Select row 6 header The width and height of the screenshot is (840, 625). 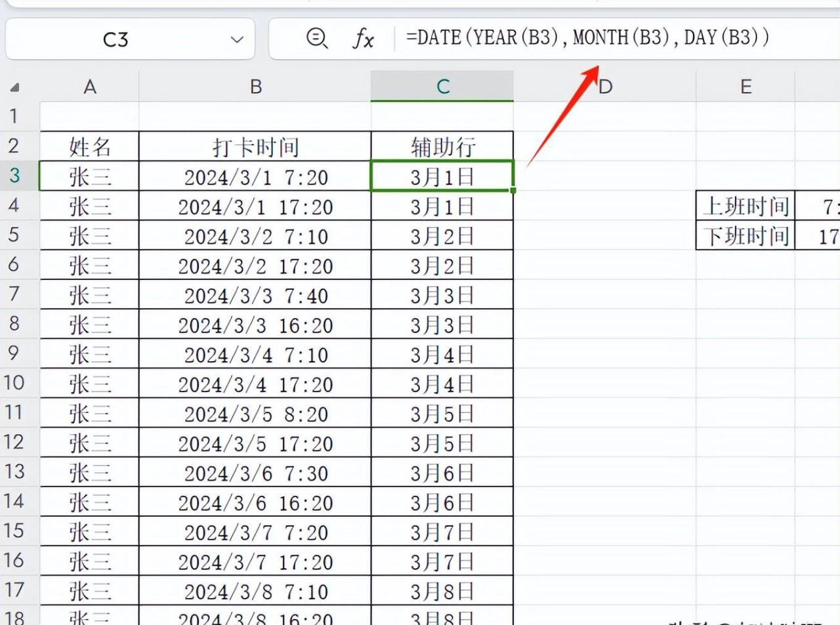(x=20, y=264)
